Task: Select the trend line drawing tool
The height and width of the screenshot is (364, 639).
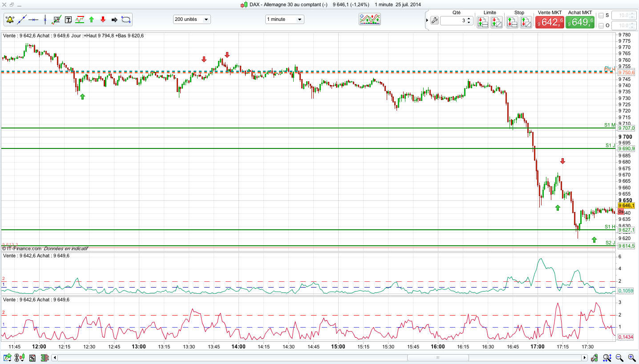Action: pos(21,20)
